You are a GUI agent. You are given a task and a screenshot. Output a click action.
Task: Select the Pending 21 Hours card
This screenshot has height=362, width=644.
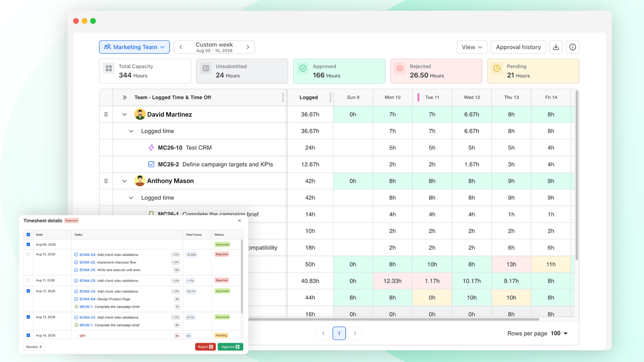coord(533,71)
